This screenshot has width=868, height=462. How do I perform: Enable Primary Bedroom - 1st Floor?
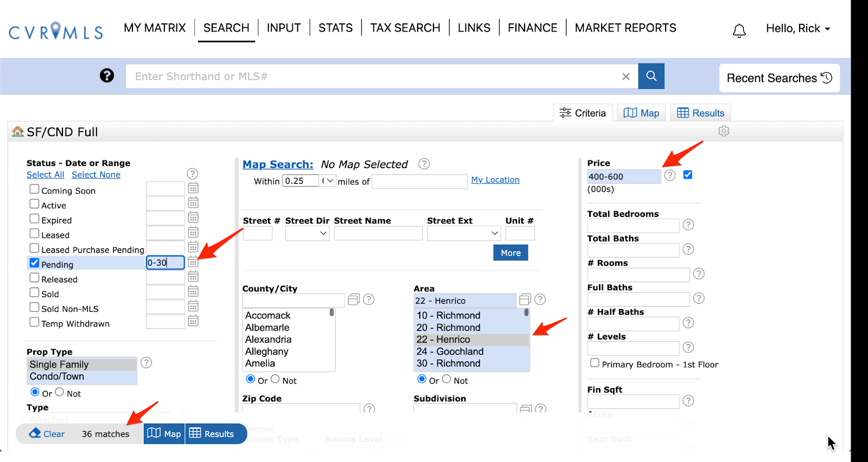(595, 363)
